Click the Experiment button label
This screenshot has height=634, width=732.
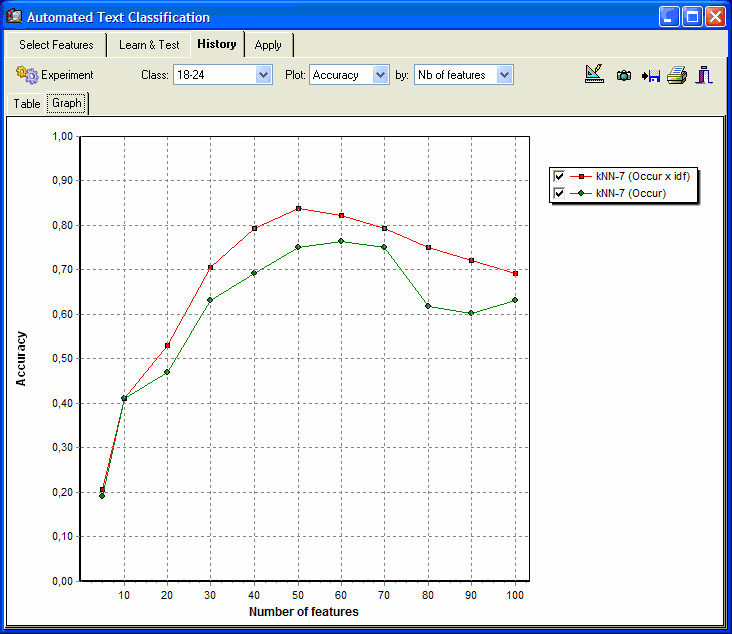(67, 75)
